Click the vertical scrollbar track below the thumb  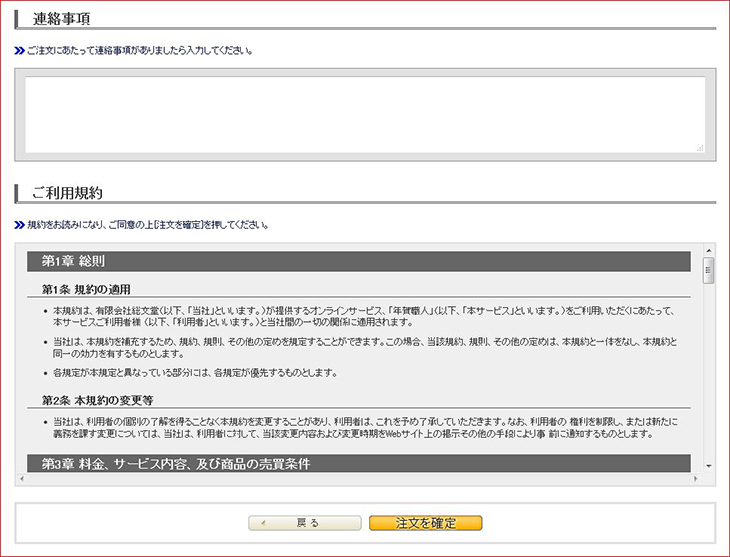click(709, 380)
